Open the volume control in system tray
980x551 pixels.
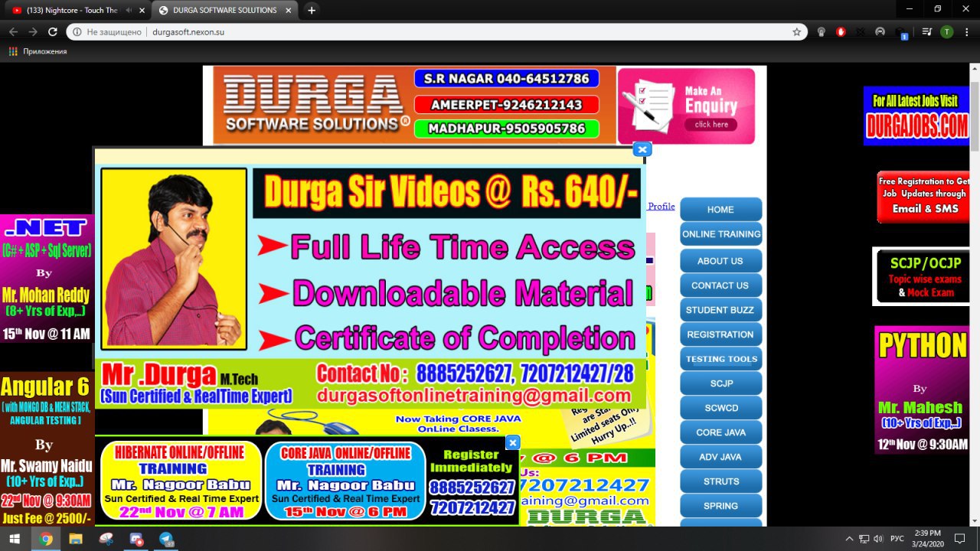pyautogui.click(x=878, y=539)
